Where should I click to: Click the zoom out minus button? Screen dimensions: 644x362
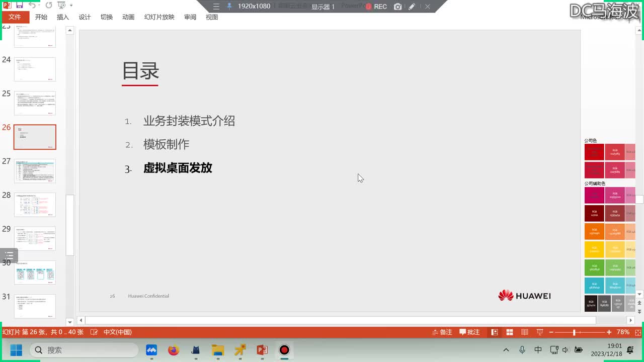click(551, 332)
